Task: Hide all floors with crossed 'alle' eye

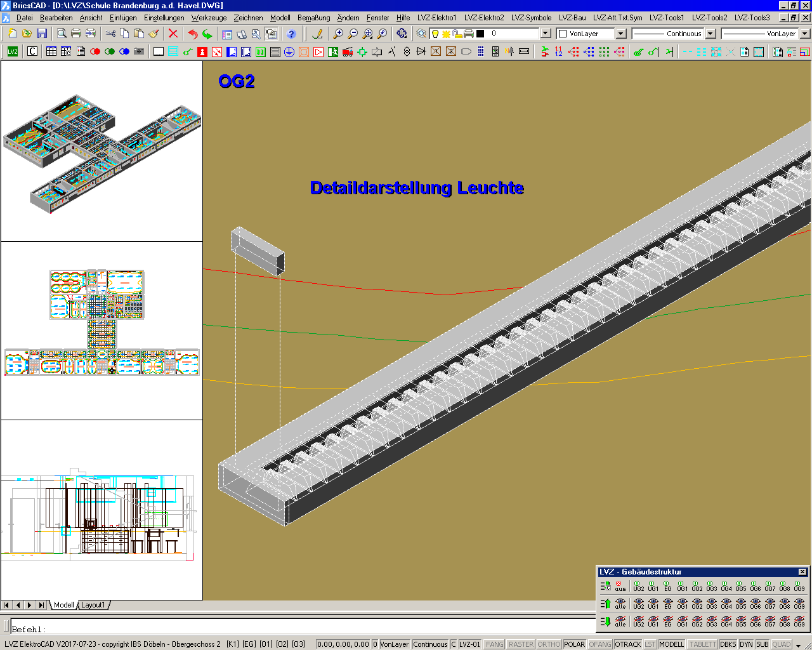Action: 620,621
